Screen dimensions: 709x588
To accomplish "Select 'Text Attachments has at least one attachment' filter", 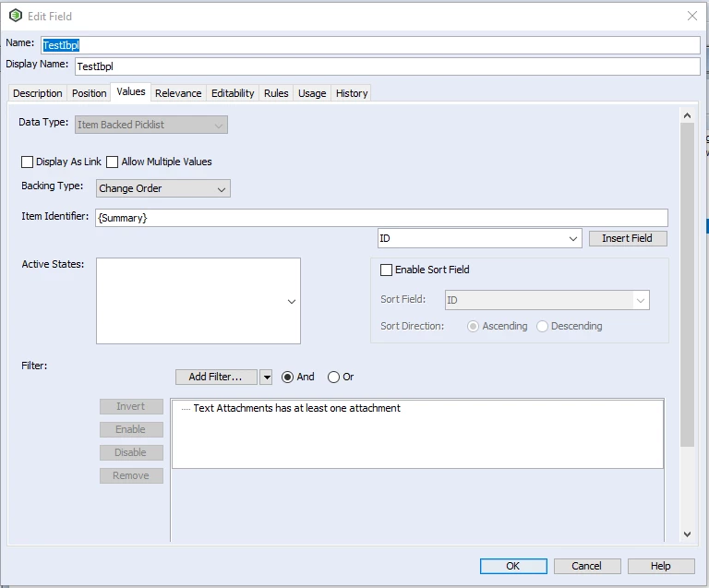I will click(296, 408).
